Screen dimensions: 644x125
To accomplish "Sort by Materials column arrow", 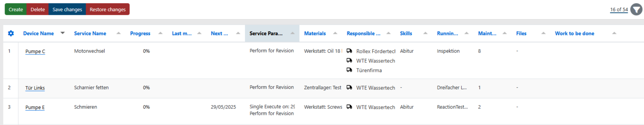I will point(335,33).
